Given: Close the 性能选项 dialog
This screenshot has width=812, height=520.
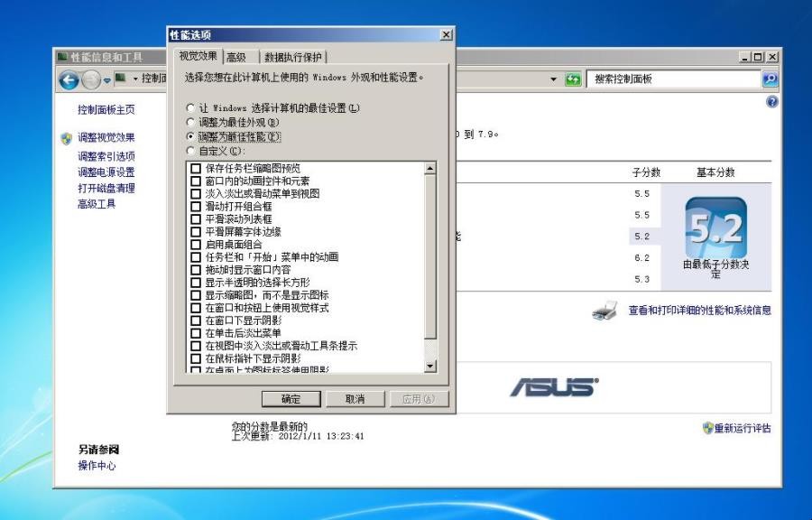Looking at the screenshot, I should tap(446, 34).
